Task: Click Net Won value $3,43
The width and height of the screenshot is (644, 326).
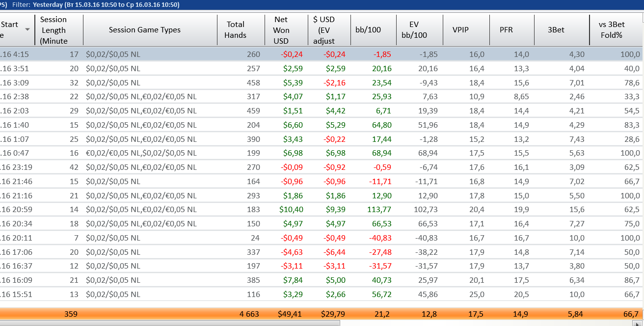Action: click(293, 139)
